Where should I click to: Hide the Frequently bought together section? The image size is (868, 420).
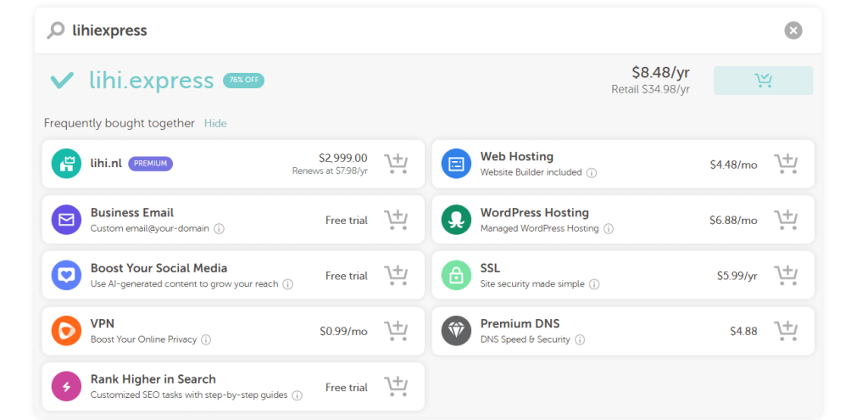pos(215,123)
